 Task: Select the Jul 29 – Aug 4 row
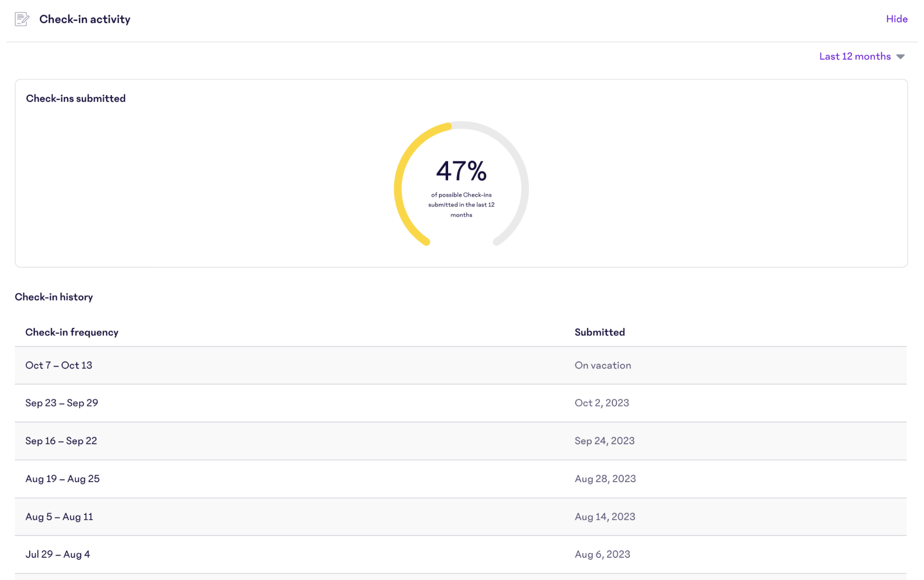coord(461,555)
